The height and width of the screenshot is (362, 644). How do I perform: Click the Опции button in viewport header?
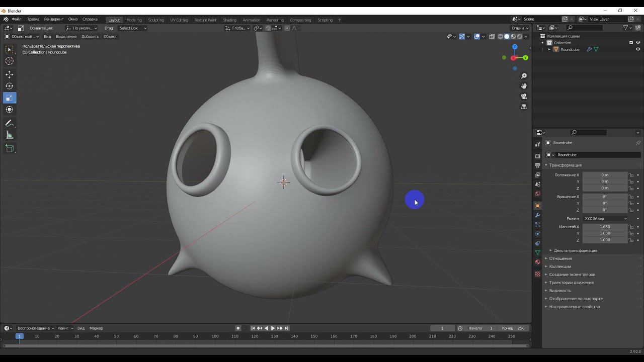click(x=519, y=28)
